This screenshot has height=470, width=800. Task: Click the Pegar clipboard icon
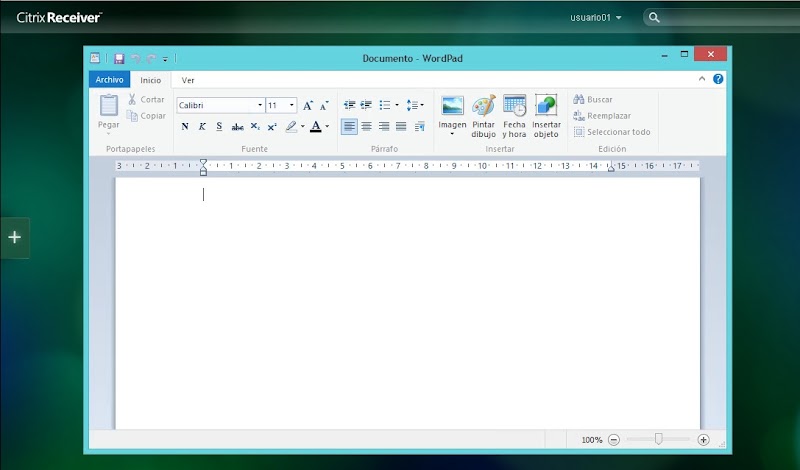coord(109,106)
